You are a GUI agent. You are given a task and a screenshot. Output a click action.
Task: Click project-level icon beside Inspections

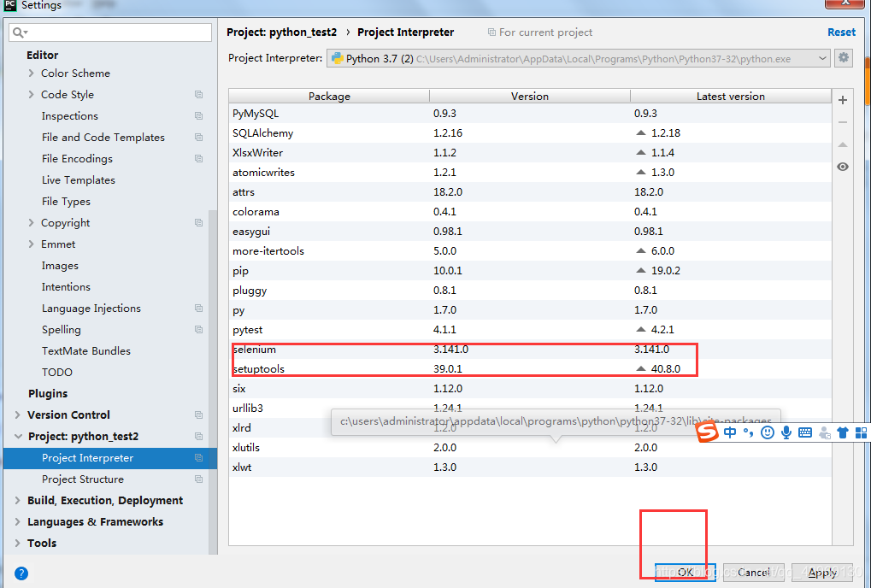click(x=198, y=115)
